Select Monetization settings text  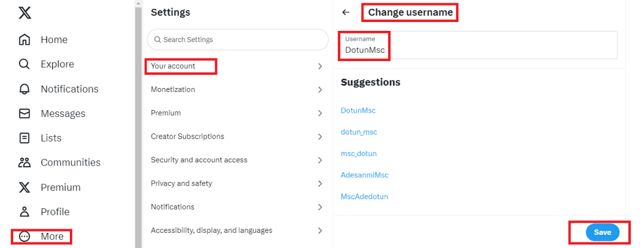pos(173,89)
